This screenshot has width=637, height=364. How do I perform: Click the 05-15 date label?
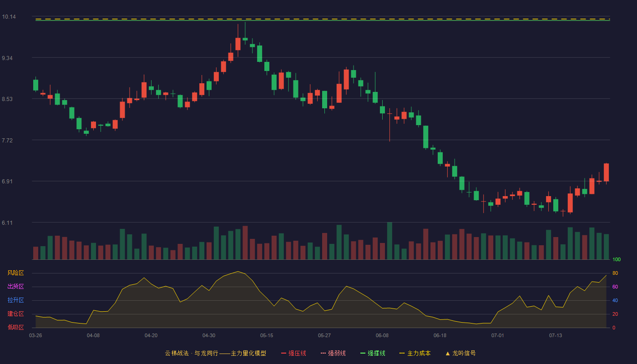(267, 335)
